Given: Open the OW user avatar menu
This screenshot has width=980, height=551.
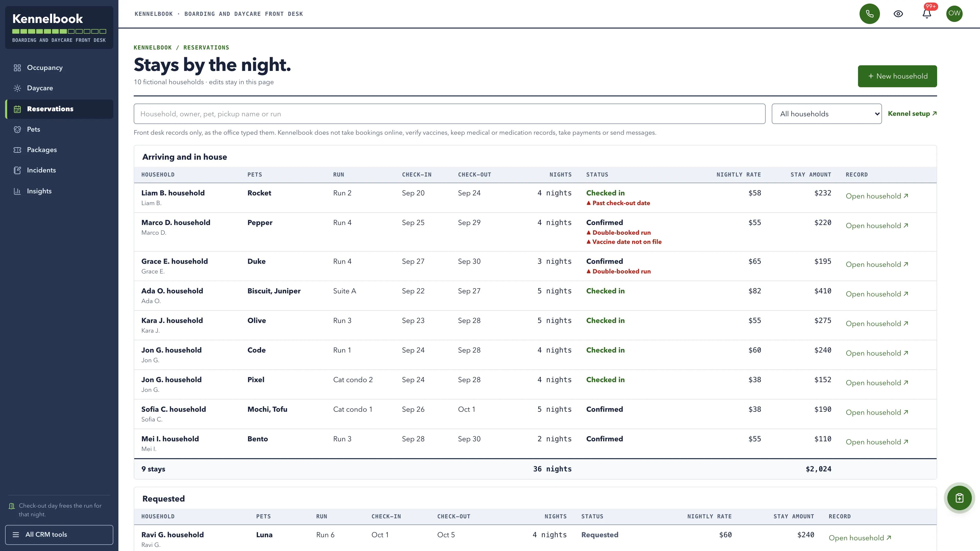Looking at the screenshot, I should click(x=954, y=14).
